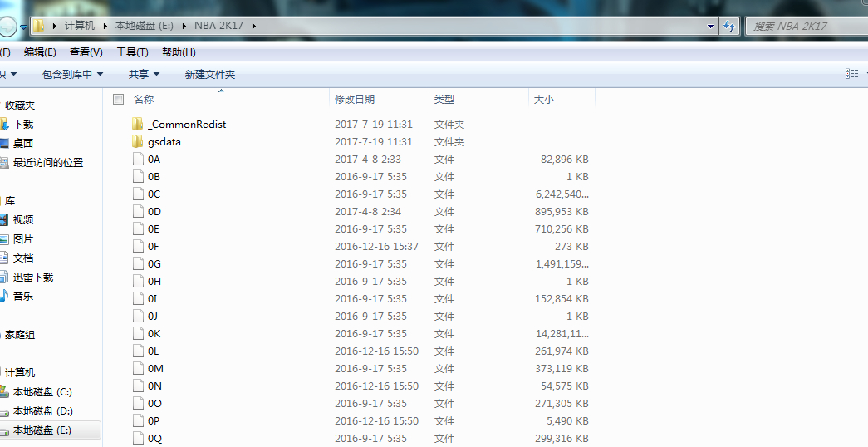Image resolution: width=868 pixels, height=447 pixels.
Task: Click the folder icon in address bar
Action: (39, 26)
